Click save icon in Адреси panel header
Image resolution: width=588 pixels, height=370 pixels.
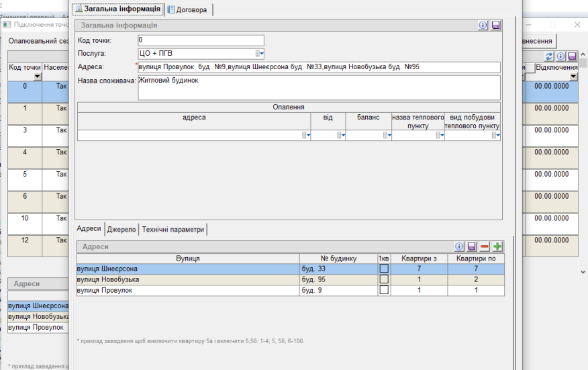coord(472,247)
